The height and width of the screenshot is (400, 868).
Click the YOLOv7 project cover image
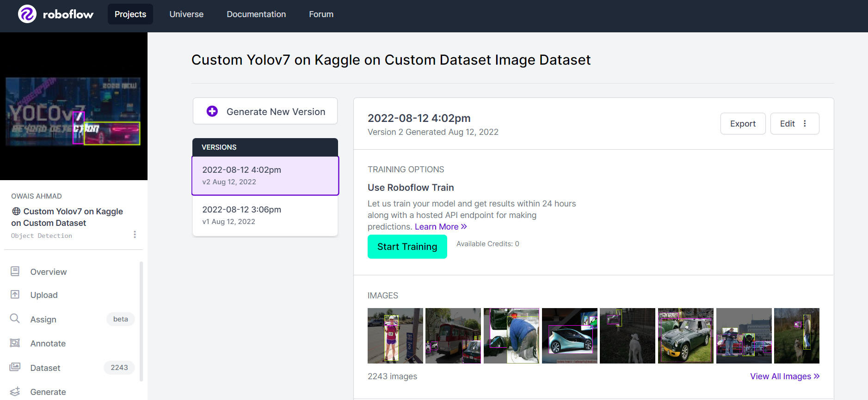74,106
